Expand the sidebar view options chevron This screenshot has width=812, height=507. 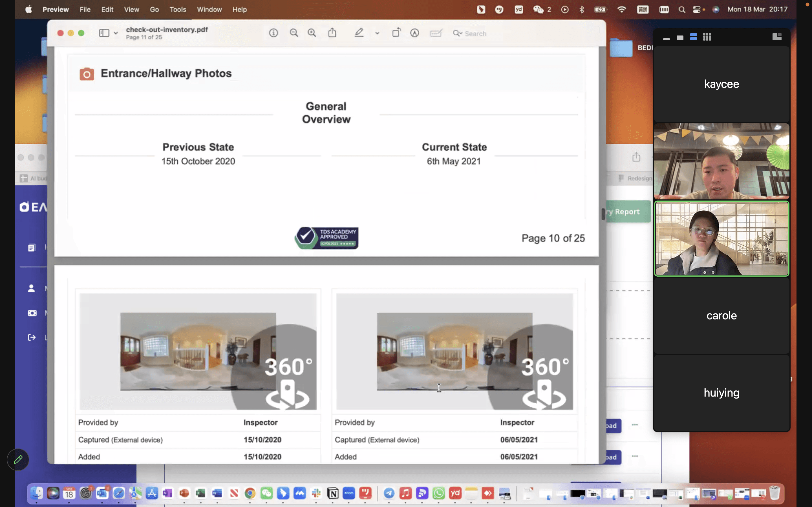point(116,33)
